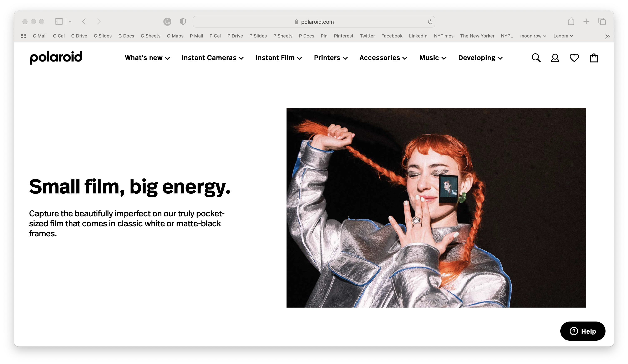Open the Facebook bookmark
This screenshot has height=364, width=628.
[392, 36]
